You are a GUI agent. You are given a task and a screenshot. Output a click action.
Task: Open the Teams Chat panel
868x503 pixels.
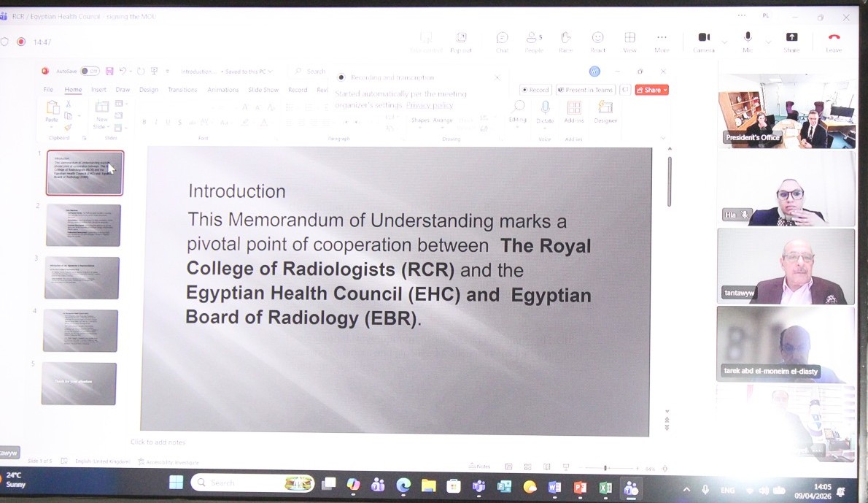502,42
